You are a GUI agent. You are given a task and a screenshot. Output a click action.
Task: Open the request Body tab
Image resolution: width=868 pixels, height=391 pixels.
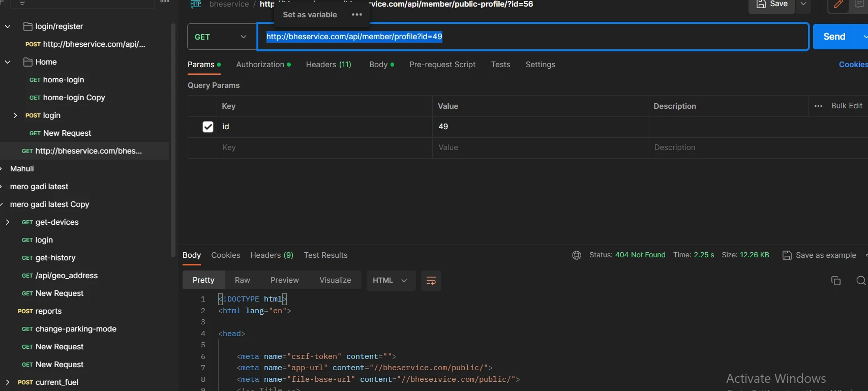(x=381, y=65)
